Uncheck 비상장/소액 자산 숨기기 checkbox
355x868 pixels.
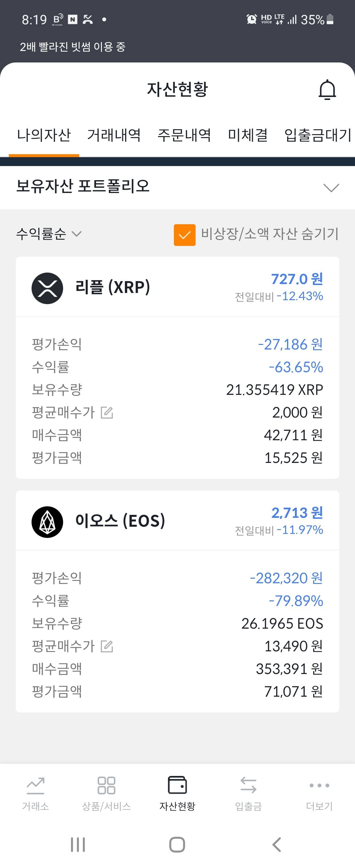point(185,235)
